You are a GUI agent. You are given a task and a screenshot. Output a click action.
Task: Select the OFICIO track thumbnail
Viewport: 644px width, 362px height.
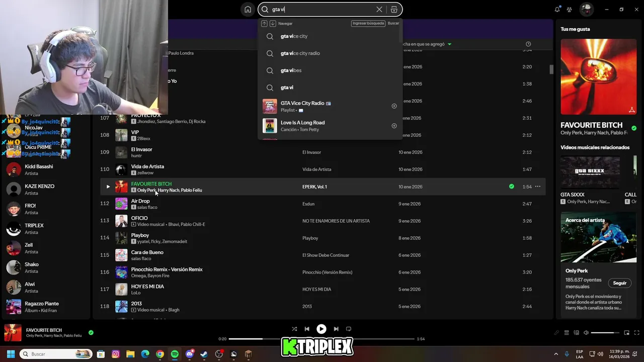121,221
